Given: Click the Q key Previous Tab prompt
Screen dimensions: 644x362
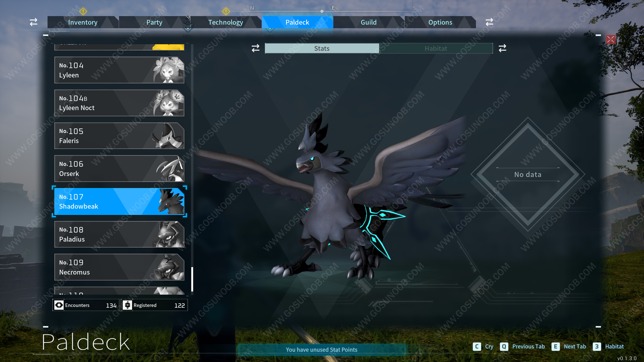Looking at the screenshot, I should pyautogui.click(x=522, y=347).
